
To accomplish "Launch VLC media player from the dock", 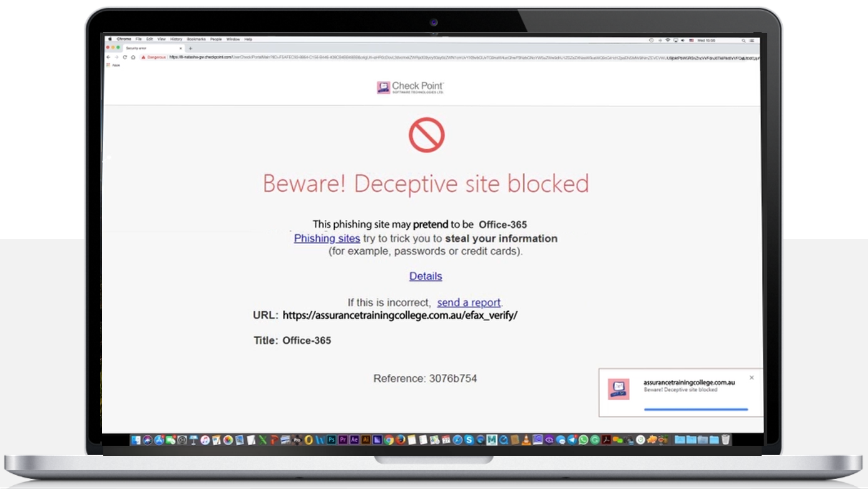I will tap(526, 440).
